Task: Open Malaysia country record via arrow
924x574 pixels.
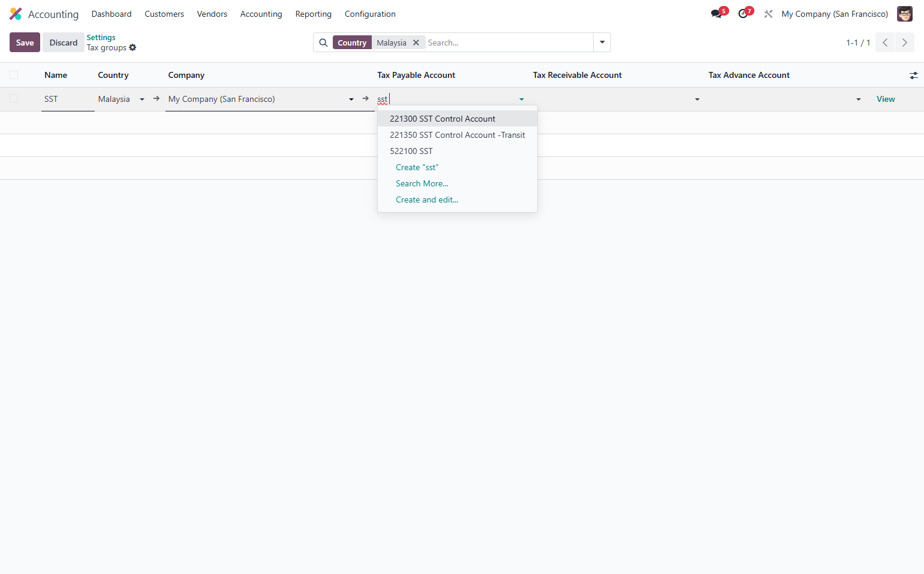Action: click(x=156, y=99)
